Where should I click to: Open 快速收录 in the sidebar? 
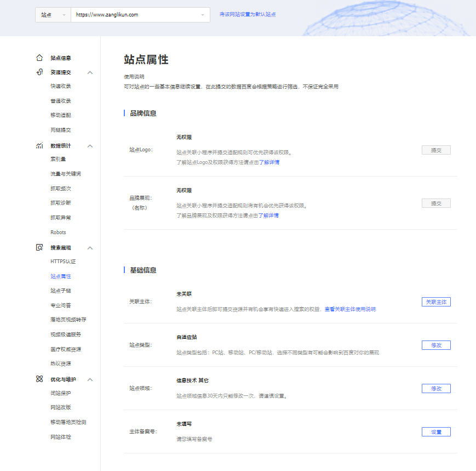pyautogui.click(x=61, y=86)
